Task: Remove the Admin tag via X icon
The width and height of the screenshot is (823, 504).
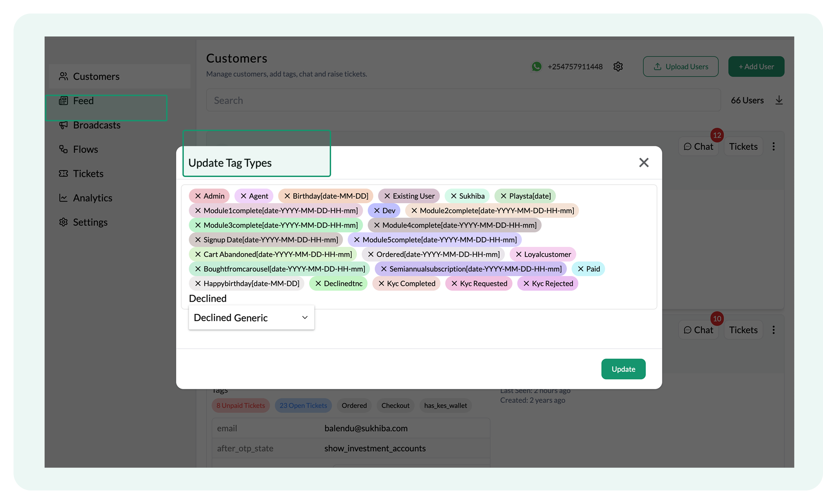Action: click(x=198, y=196)
